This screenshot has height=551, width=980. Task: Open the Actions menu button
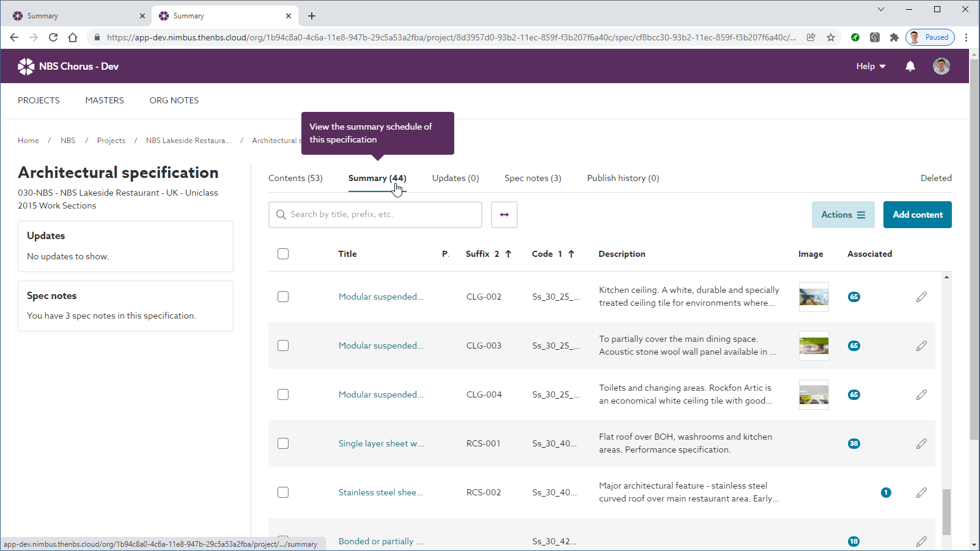point(843,215)
